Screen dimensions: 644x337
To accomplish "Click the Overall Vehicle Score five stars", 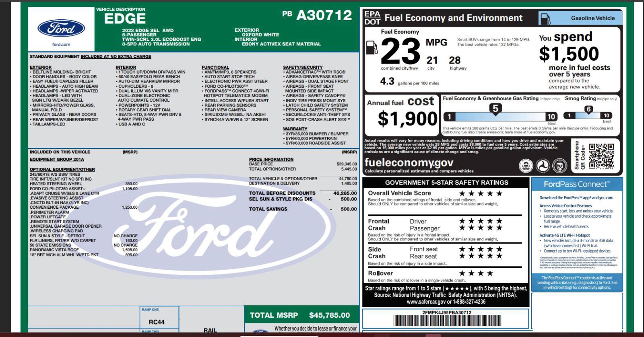I will coord(481,193).
